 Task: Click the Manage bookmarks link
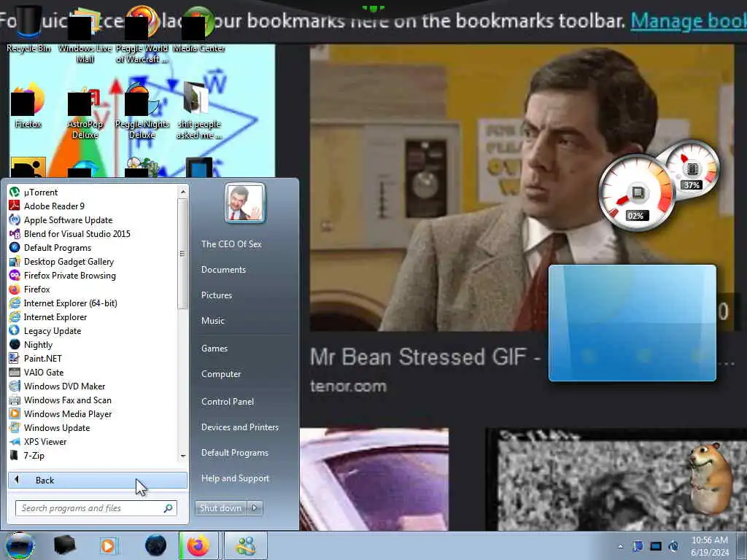coord(689,21)
